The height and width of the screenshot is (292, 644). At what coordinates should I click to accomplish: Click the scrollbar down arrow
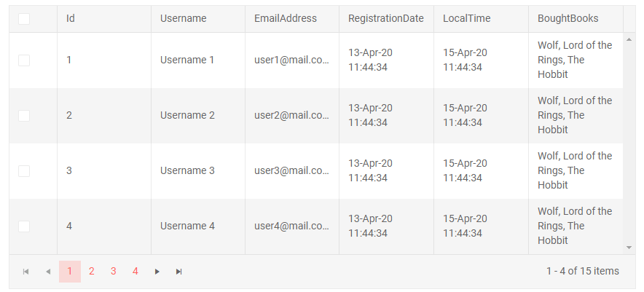pos(629,248)
